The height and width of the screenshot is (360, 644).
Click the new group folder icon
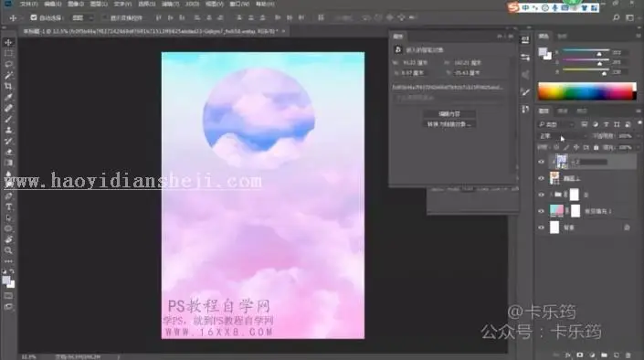coord(604,355)
